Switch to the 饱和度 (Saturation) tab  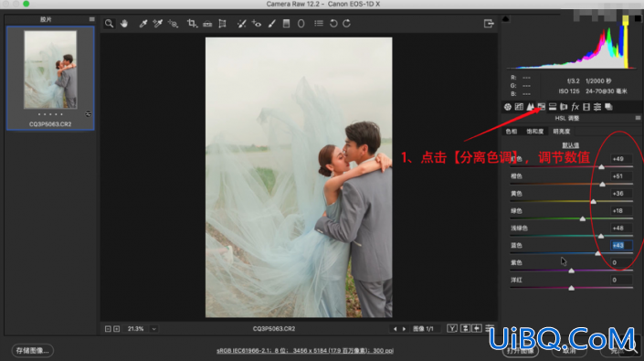pyautogui.click(x=534, y=132)
